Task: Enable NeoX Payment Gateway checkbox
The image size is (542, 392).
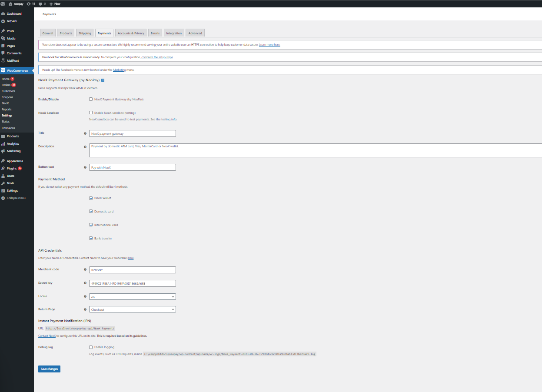Action: 91,99
